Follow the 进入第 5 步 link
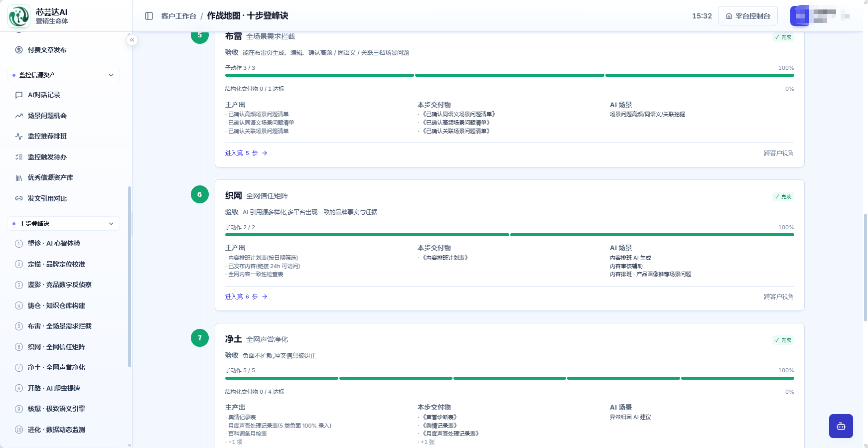 (x=246, y=153)
